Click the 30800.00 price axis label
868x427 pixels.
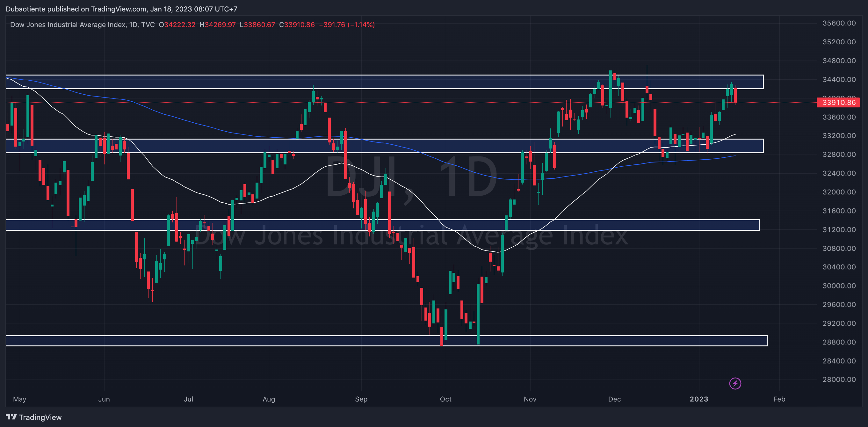pos(839,248)
